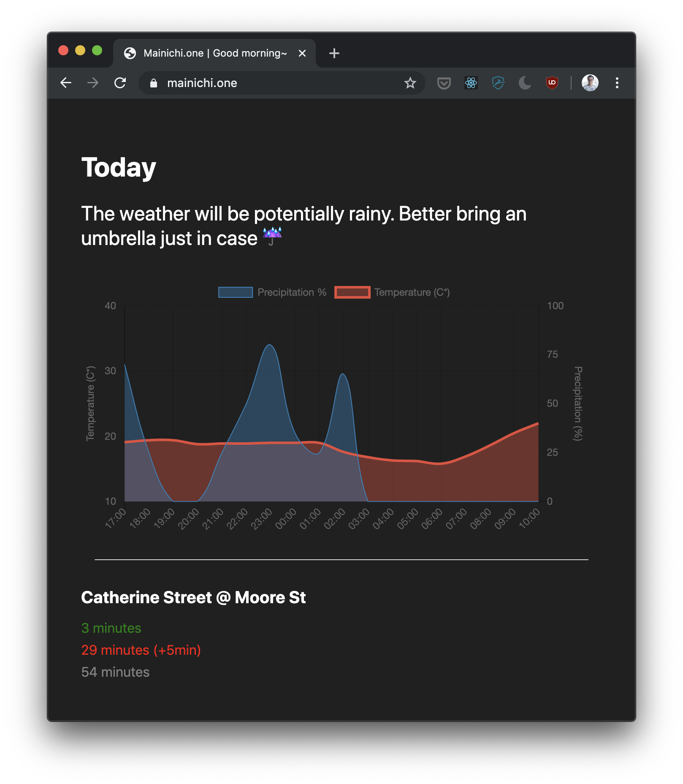
Task: Click the Today heading
Action: point(119,168)
